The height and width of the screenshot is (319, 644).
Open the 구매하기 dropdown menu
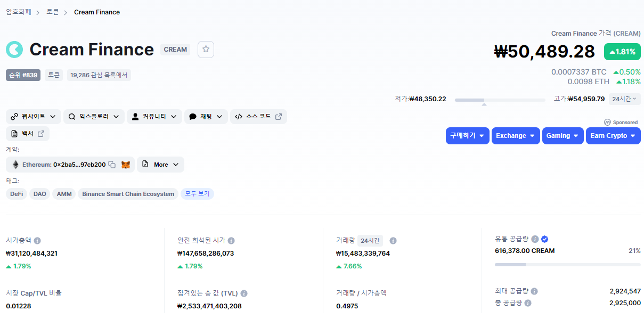(467, 136)
